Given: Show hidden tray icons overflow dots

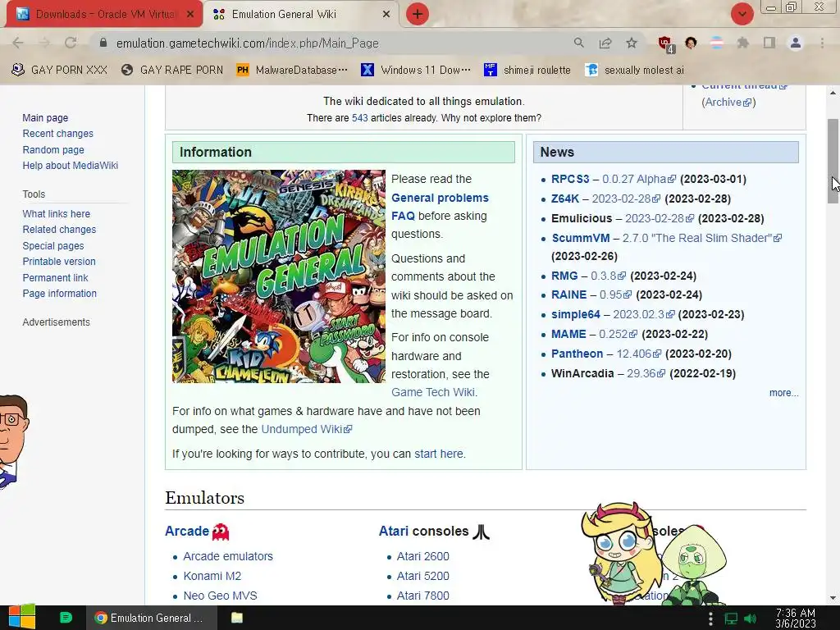Looking at the screenshot, I should 711,619.
